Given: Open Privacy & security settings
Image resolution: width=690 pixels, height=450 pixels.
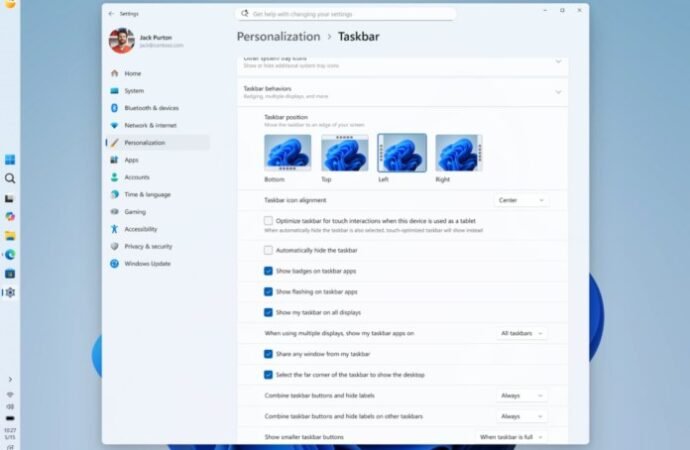Looking at the screenshot, I should 158,246.
